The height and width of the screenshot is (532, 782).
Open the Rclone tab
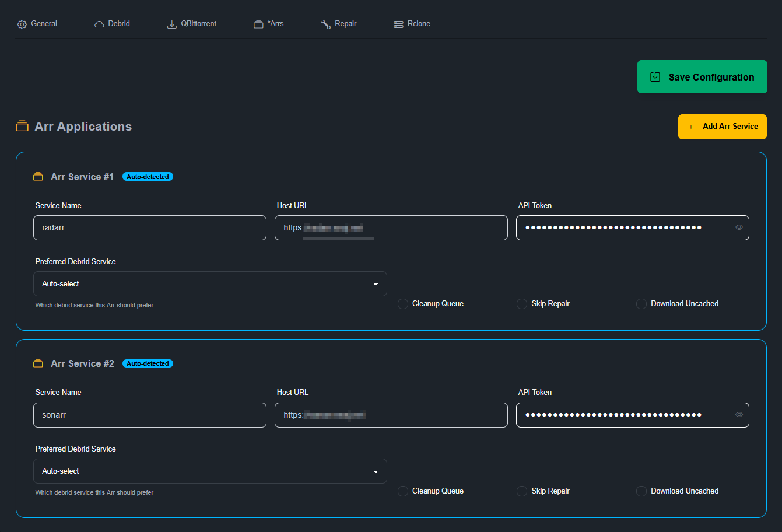(412, 24)
